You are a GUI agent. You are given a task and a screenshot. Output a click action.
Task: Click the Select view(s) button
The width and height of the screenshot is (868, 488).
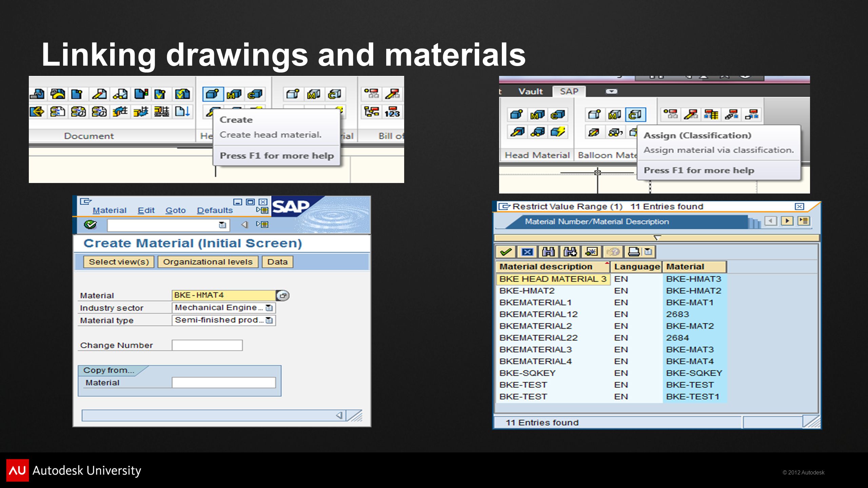(119, 262)
